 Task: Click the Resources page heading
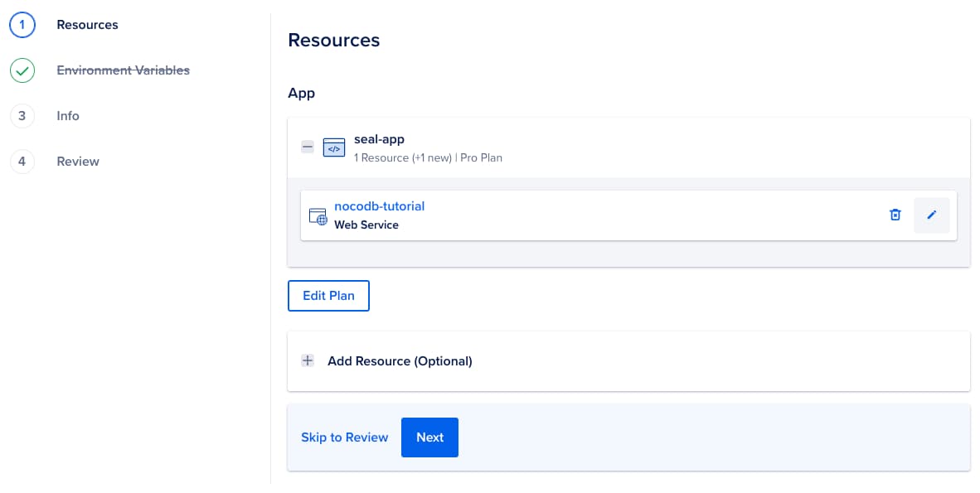(x=334, y=40)
